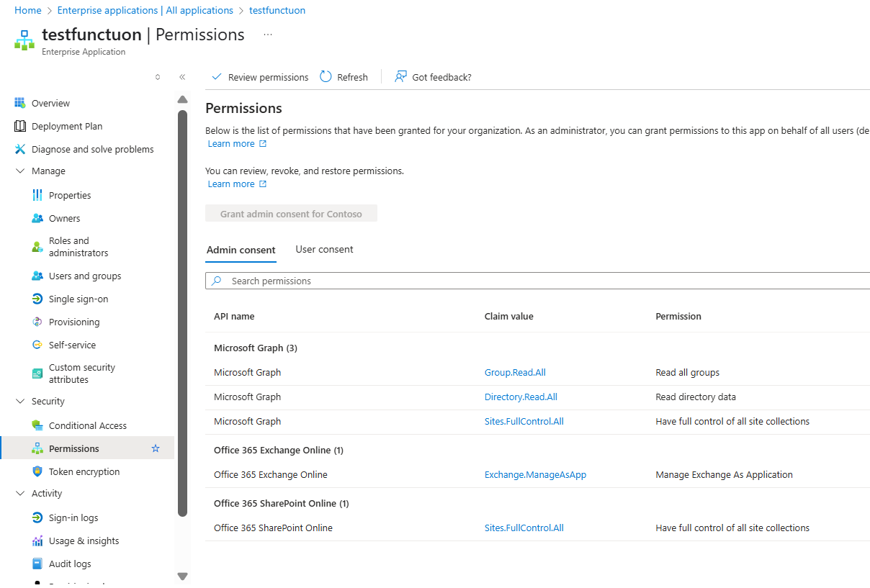The image size is (870, 588).
Task: Collapse the Manage section
Action: [x=22, y=171]
